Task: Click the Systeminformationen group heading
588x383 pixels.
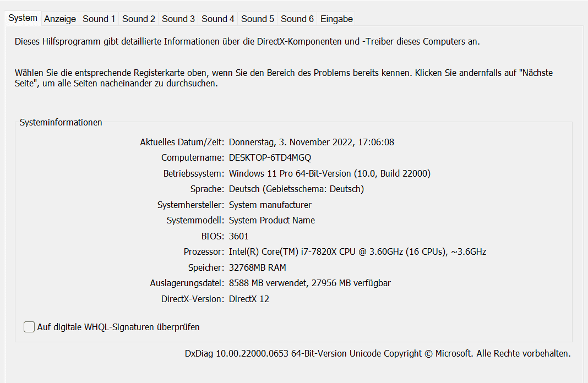Action: coord(61,123)
